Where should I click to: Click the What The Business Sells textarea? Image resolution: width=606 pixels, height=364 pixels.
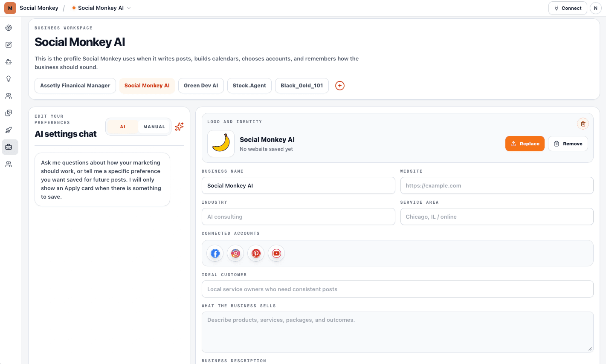tap(397, 332)
